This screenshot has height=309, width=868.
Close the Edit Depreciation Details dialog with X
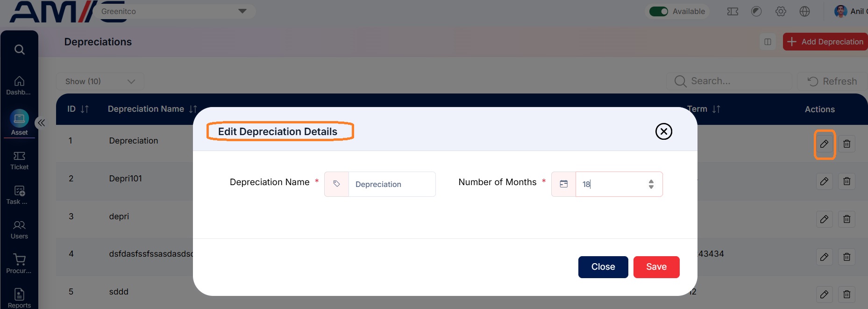[663, 131]
